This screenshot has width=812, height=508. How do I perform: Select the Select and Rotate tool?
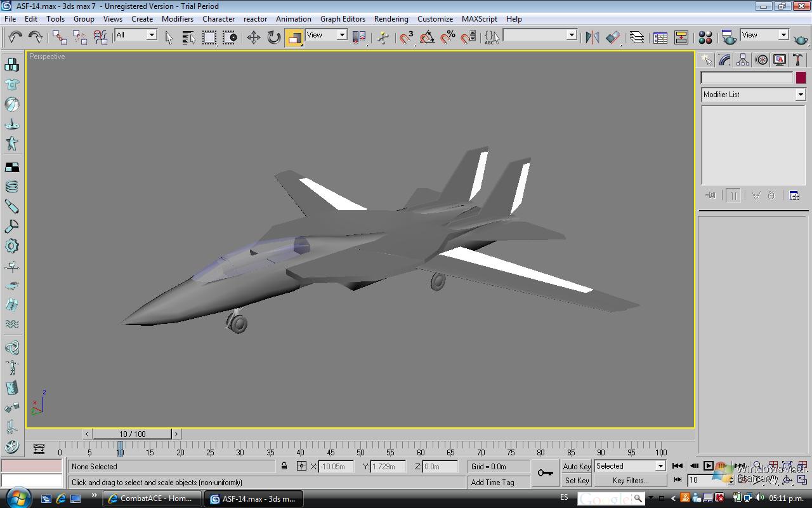pos(274,37)
